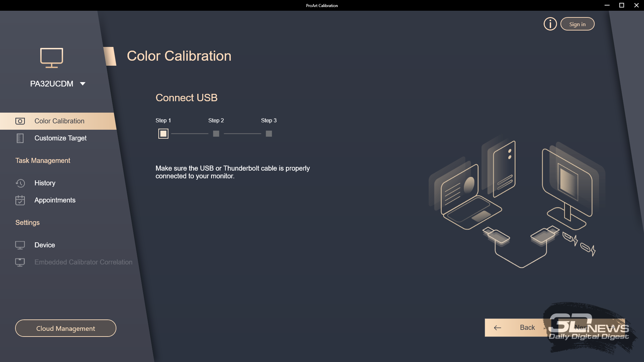Select the Step 3 progress marker
The image size is (644, 362).
[269, 134]
